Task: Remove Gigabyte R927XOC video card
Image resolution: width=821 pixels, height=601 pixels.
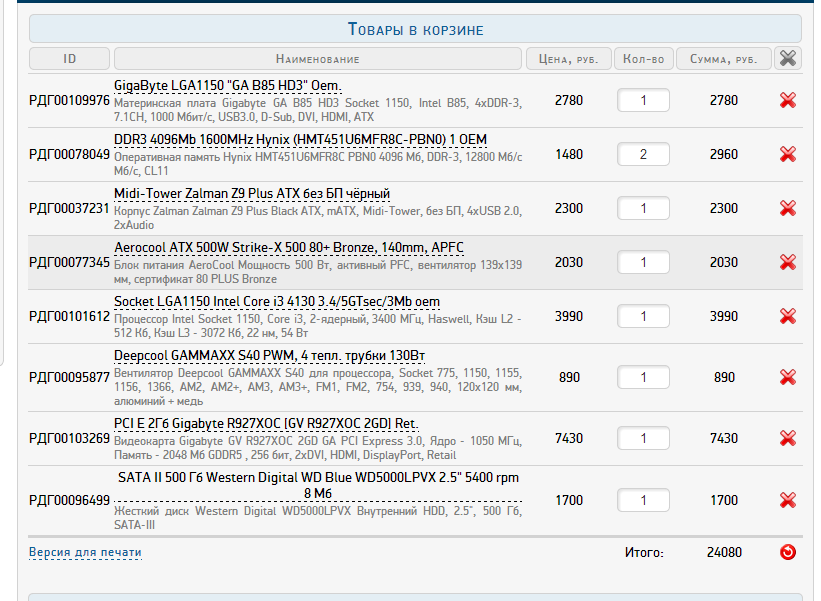Action: tap(787, 438)
